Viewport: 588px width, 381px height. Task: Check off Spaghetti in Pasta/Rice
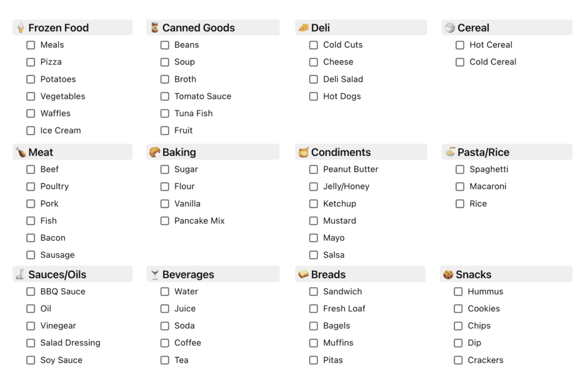tap(460, 170)
